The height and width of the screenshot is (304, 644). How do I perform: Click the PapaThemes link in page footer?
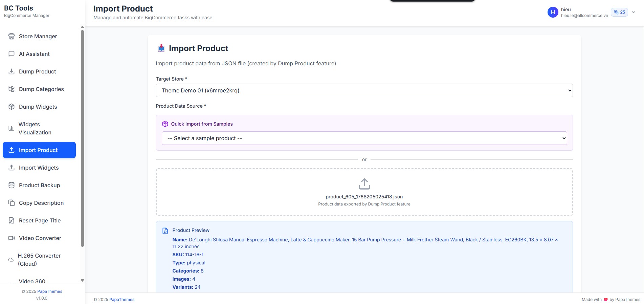pos(122,300)
